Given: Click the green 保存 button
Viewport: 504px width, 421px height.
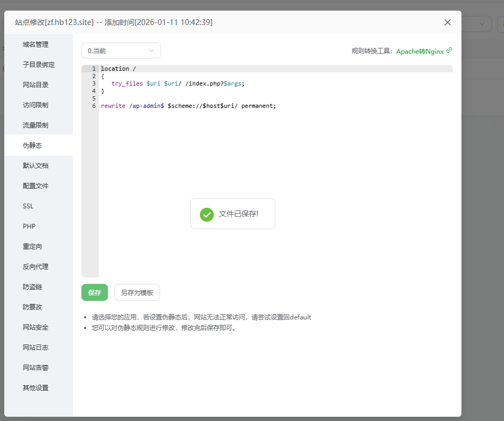Looking at the screenshot, I should (x=95, y=292).
